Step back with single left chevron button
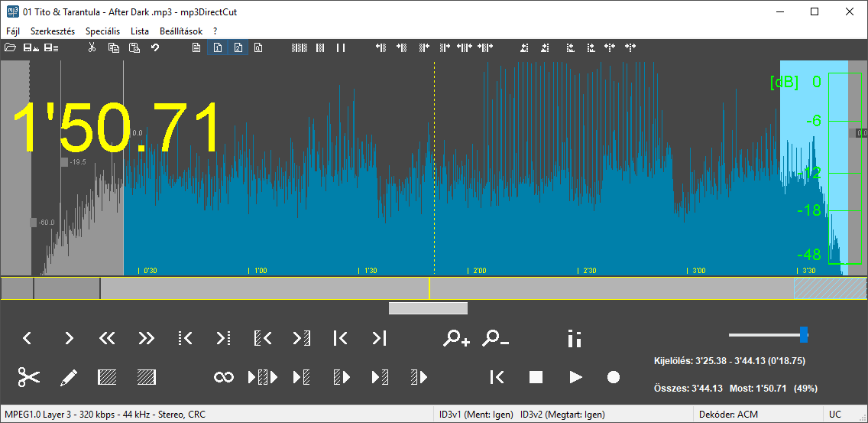The image size is (868, 423). point(28,338)
